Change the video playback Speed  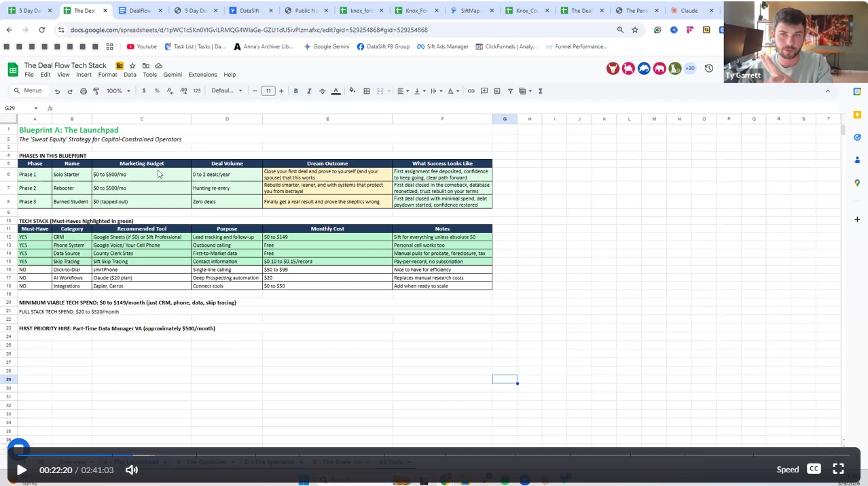click(x=788, y=470)
